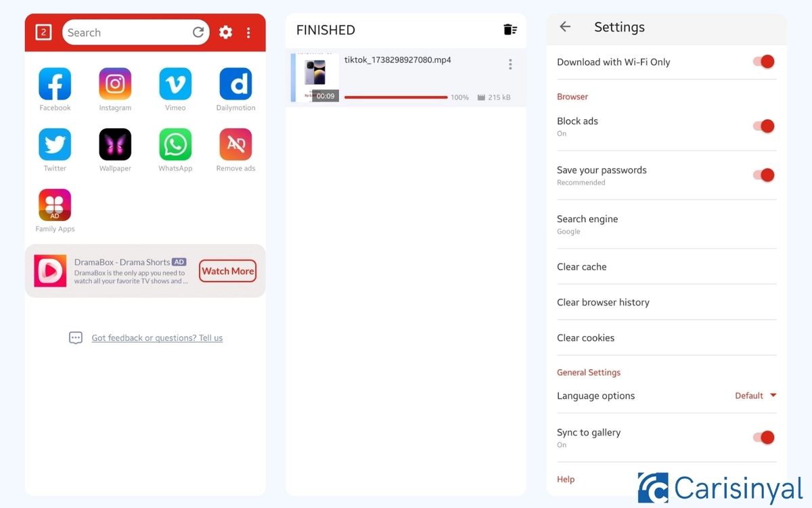Select Clear cache option
Viewport: 812px width, 508px height.
pos(667,267)
